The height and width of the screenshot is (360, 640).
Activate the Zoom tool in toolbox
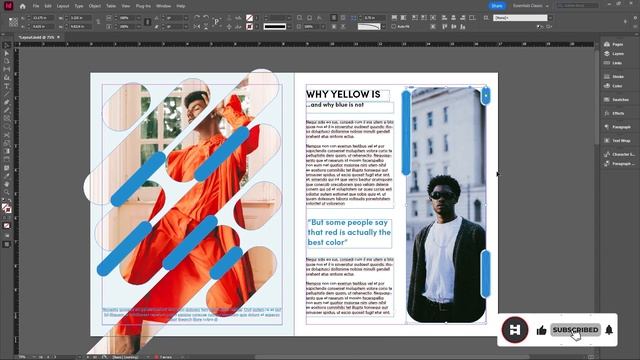[7, 192]
